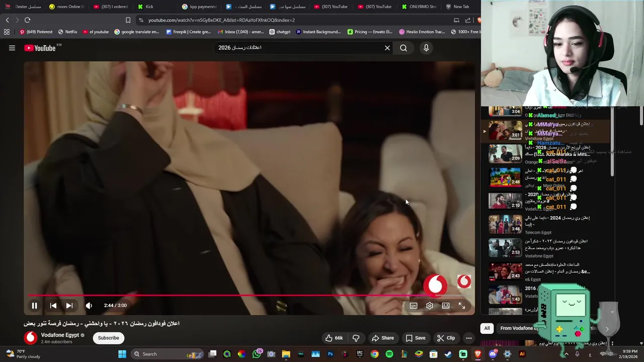Switch to the noon: Online tab

pyautogui.click(x=67, y=7)
